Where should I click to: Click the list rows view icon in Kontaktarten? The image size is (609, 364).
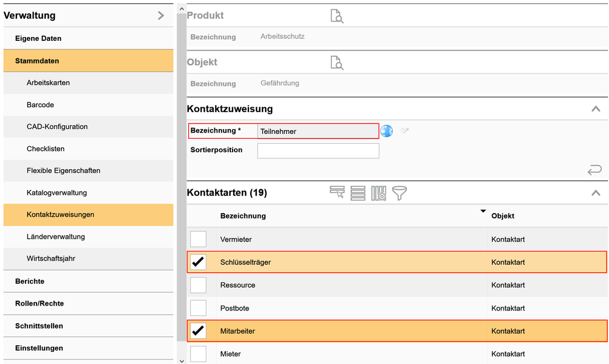358,193
